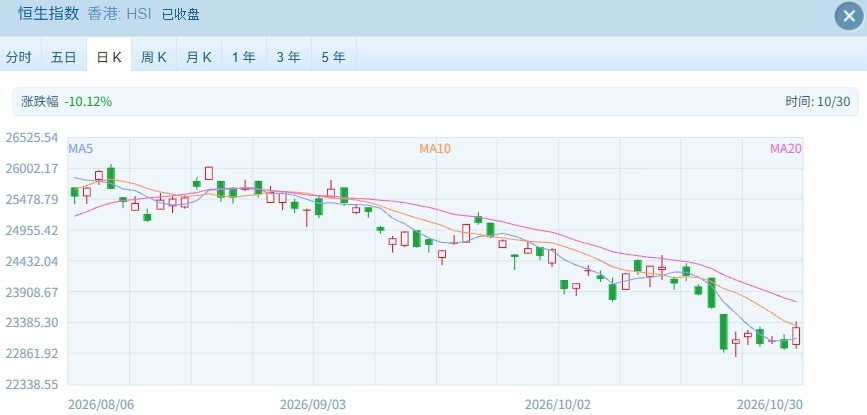Click the 24432.04 axis value
The width and height of the screenshot is (867, 415).
tap(32, 261)
